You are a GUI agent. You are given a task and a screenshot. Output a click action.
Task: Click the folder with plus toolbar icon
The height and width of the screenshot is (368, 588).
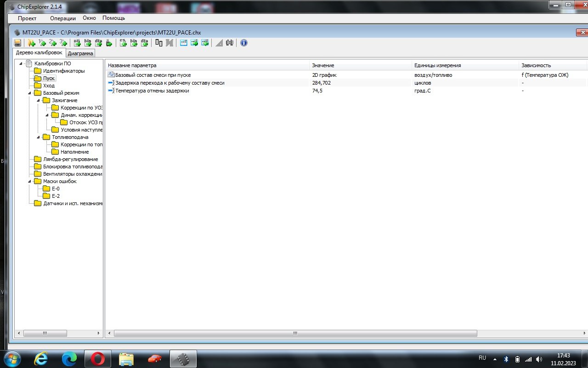click(31, 43)
